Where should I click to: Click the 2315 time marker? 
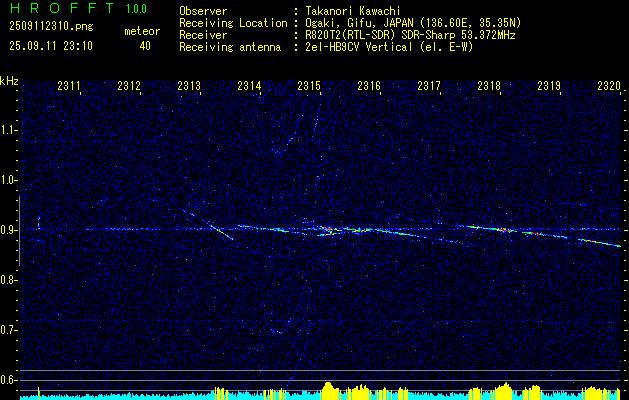(309, 85)
